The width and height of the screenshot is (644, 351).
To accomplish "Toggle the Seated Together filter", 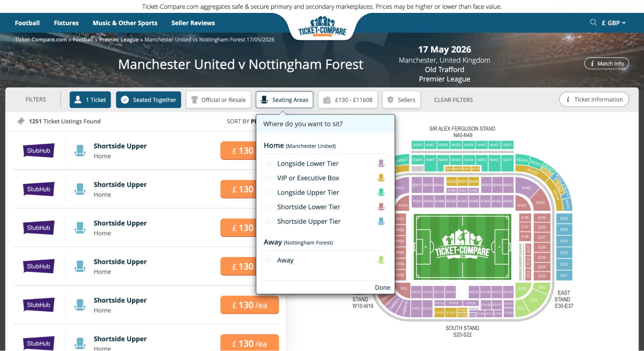I will [148, 100].
